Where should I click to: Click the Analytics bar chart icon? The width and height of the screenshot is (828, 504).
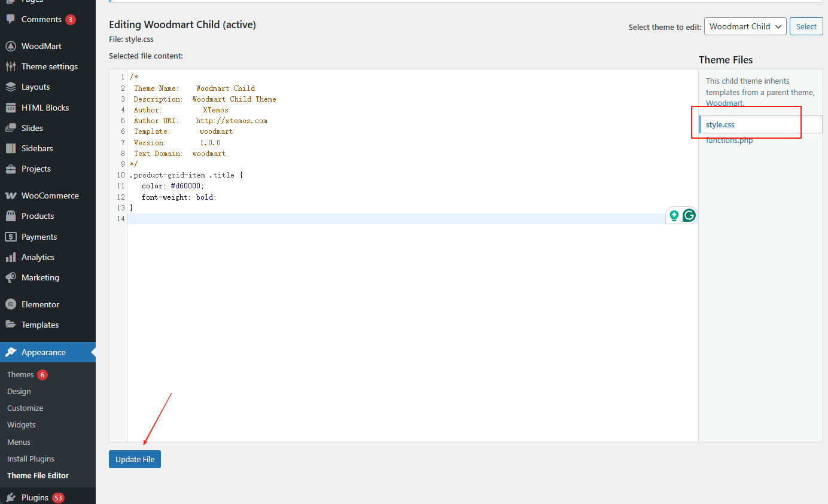(x=11, y=257)
